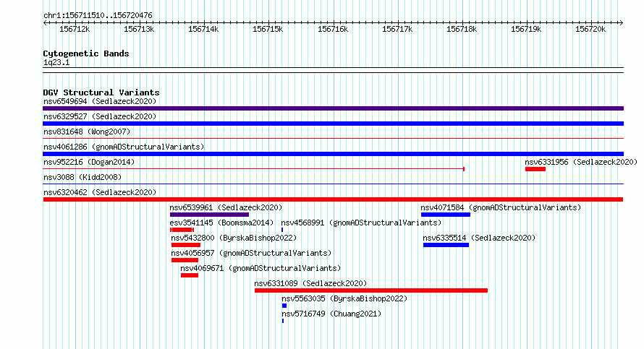Viewport: 644px width, 349px height.
Task: Select the blue nsv4071584 variant bar
Action: coord(446,215)
